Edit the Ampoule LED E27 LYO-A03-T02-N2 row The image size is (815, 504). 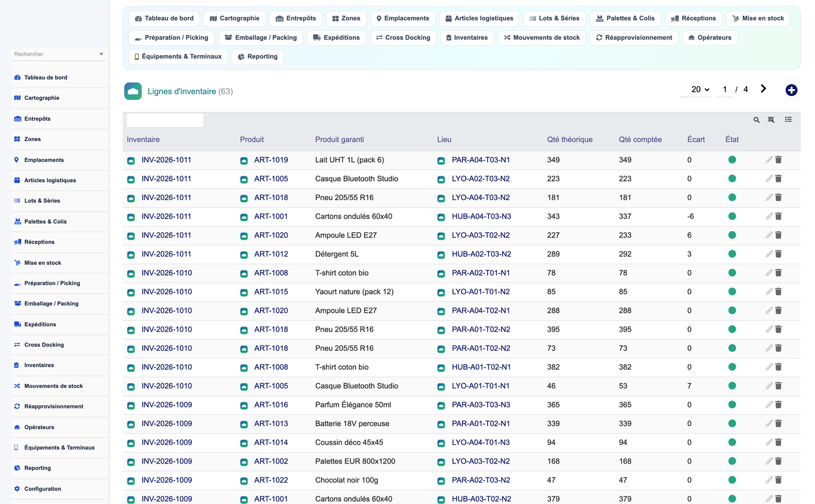coord(769,235)
